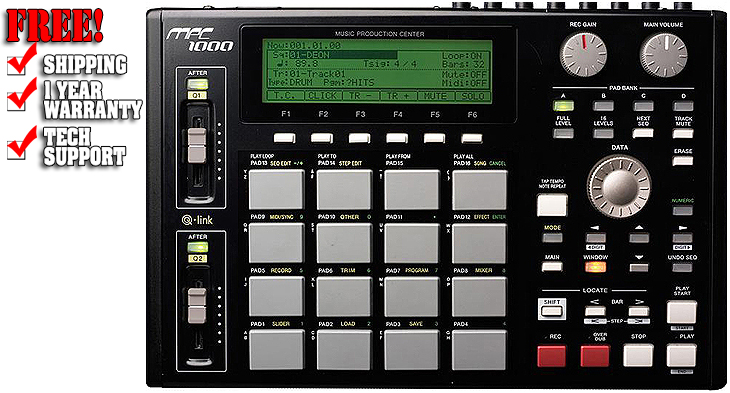Tap the F5 function key
This screenshot has width=730, height=393.
coord(434,138)
